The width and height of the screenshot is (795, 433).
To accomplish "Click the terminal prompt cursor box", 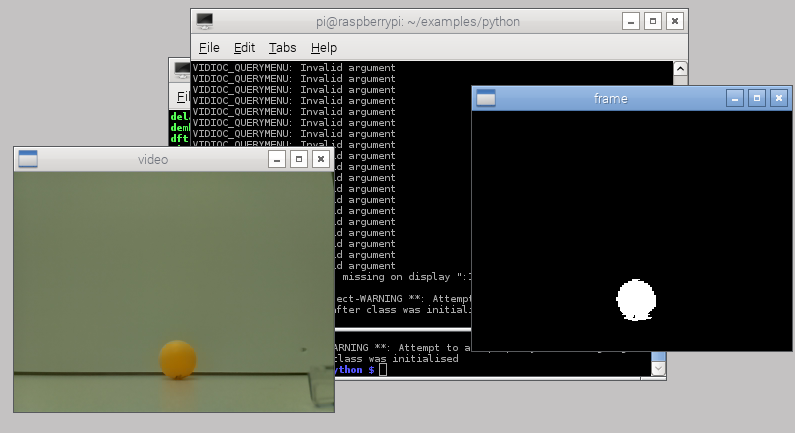I will pyautogui.click(x=383, y=370).
